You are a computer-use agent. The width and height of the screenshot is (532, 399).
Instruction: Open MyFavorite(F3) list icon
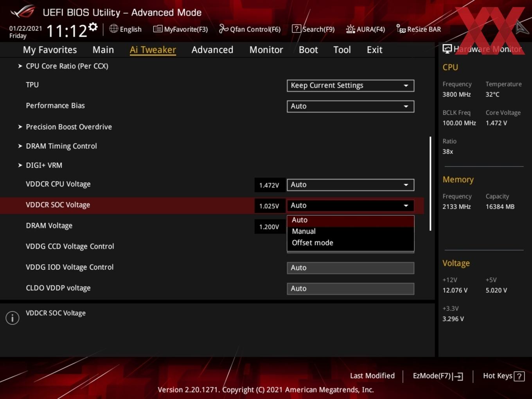pyautogui.click(x=158, y=29)
